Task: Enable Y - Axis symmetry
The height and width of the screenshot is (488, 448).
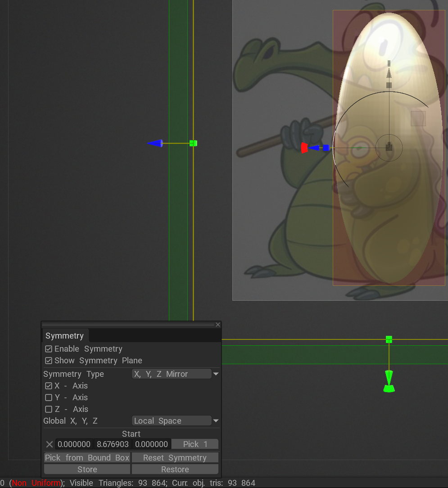Action: click(x=49, y=398)
